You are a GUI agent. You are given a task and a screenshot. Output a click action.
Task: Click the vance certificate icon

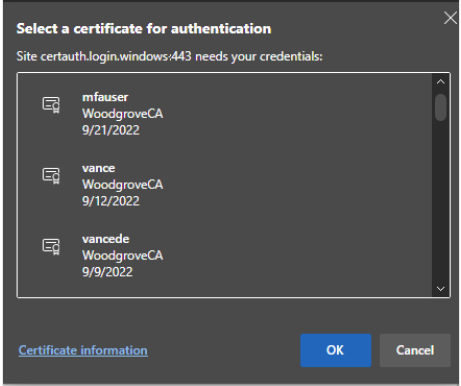click(51, 175)
